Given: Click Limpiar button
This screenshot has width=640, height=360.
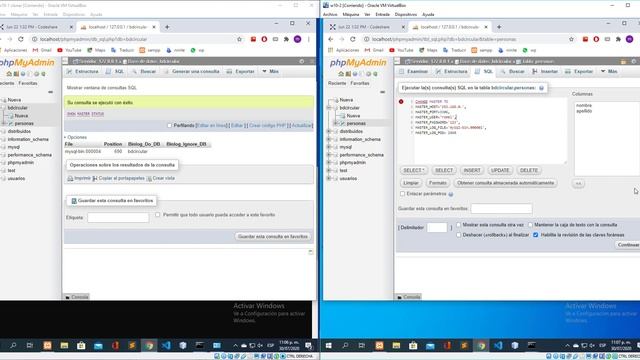Looking at the screenshot, I should (x=411, y=183).
